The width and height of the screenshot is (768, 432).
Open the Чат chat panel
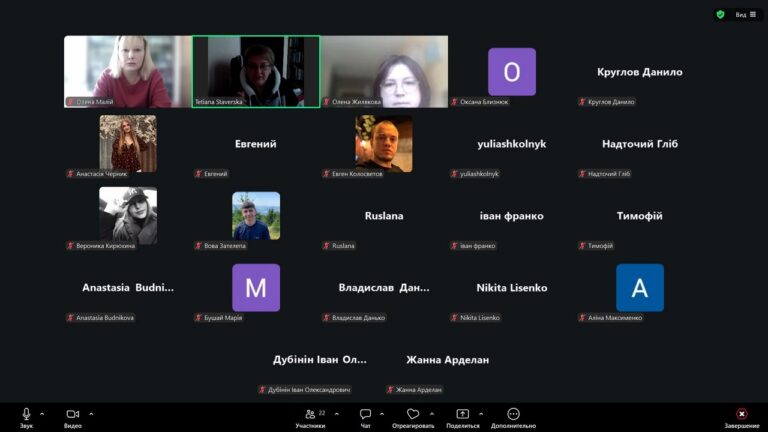tap(365, 414)
